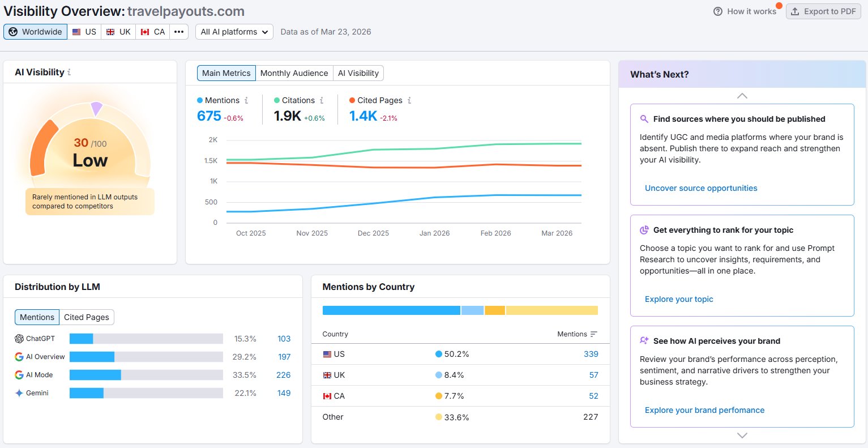Image resolution: width=868 pixels, height=448 pixels.
Task: Open Gemini mentions count 149
Action: 284,393
